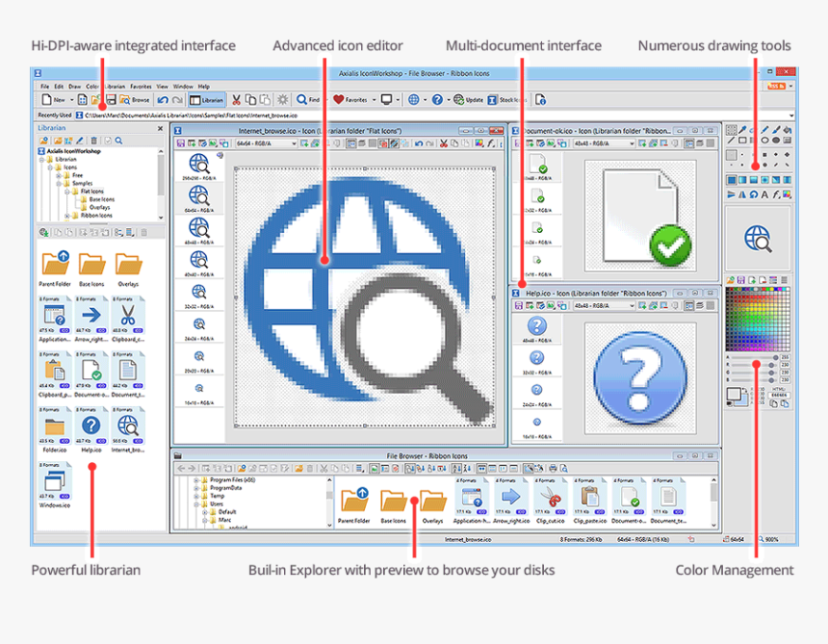Select the line drawing tool
The width and height of the screenshot is (828, 644).
(x=731, y=141)
